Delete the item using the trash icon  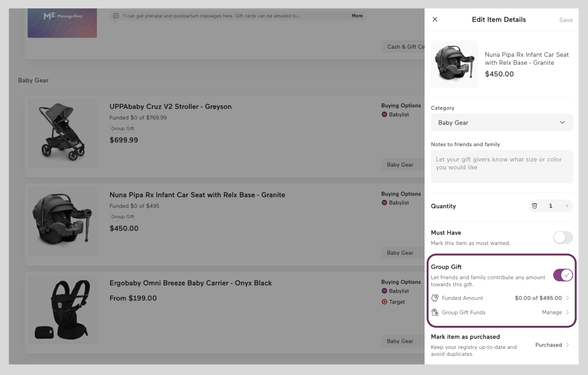click(x=534, y=206)
